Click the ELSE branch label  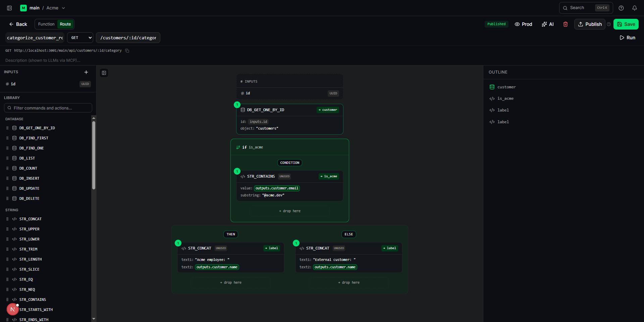point(349,234)
